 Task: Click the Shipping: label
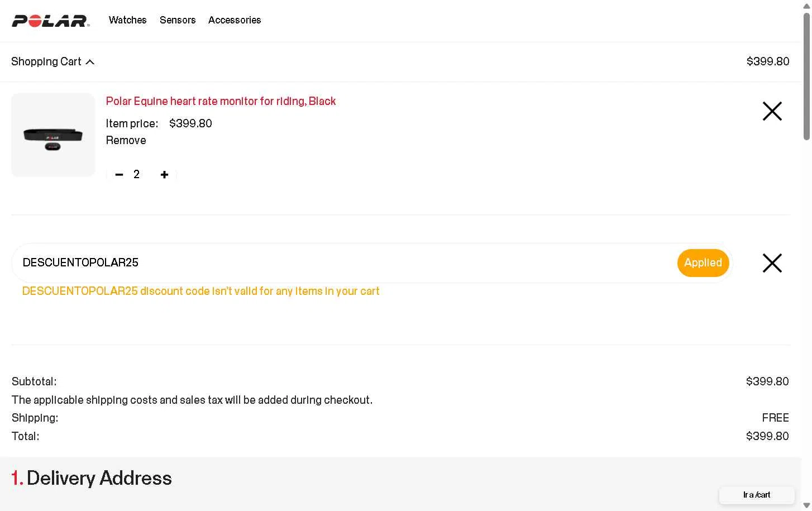tap(35, 418)
